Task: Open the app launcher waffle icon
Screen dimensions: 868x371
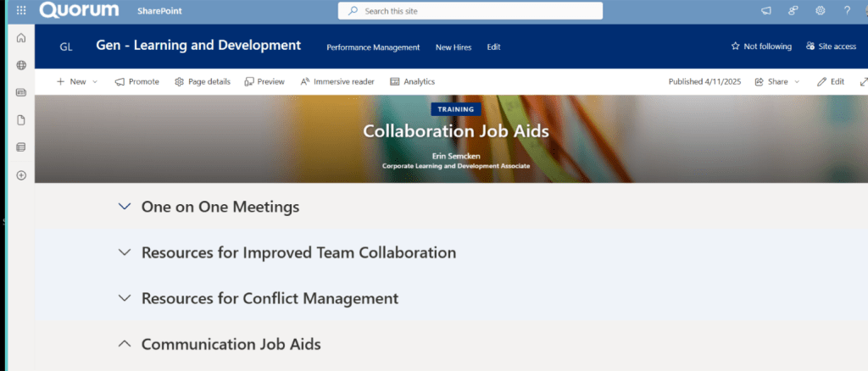Action: click(21, 11)
